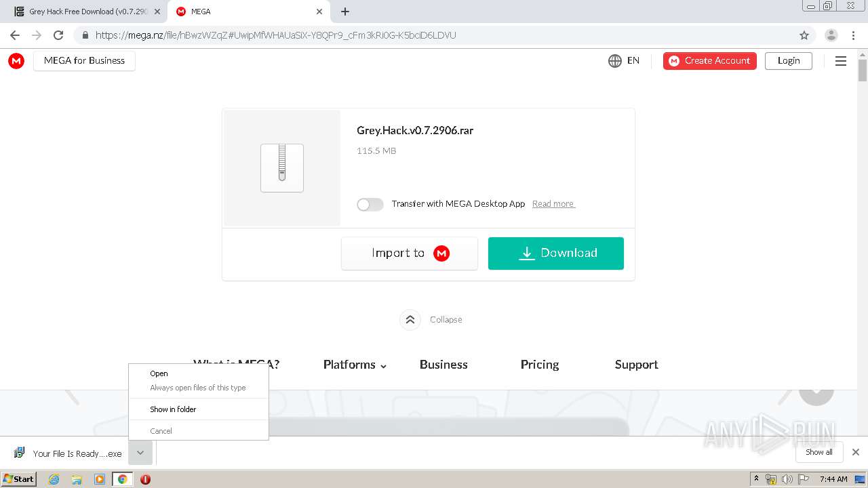Screen dimensions: 868x488
Task: Click the Grey.Hack.v0.7.2906.rar file name
Action: click(x=415, y=131)
